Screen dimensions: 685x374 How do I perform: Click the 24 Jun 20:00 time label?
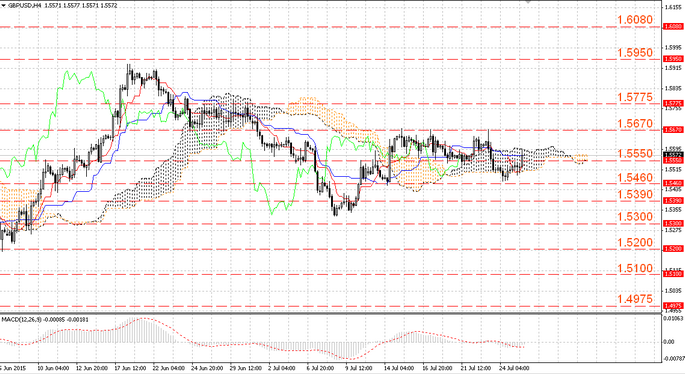tap(207, 368)
